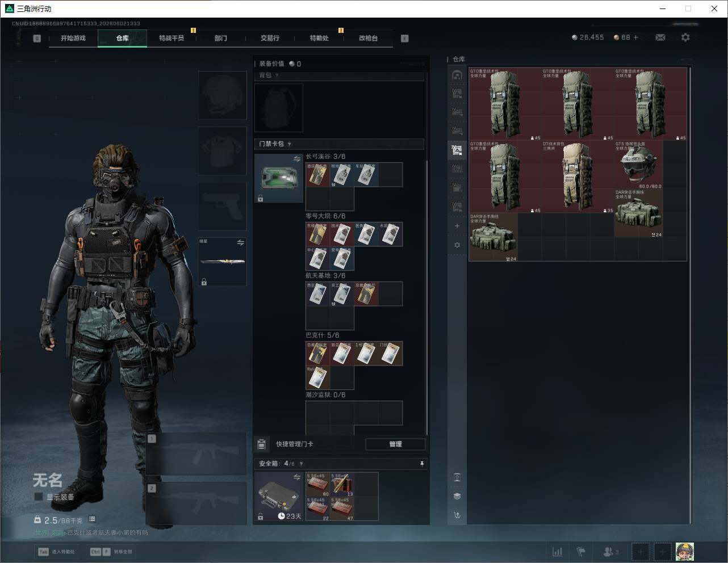Image resolution: width=728 pixels, height=563 pixels.
Task: Toggle the 显示装备 checkbox
Action: tap(39, 497)
